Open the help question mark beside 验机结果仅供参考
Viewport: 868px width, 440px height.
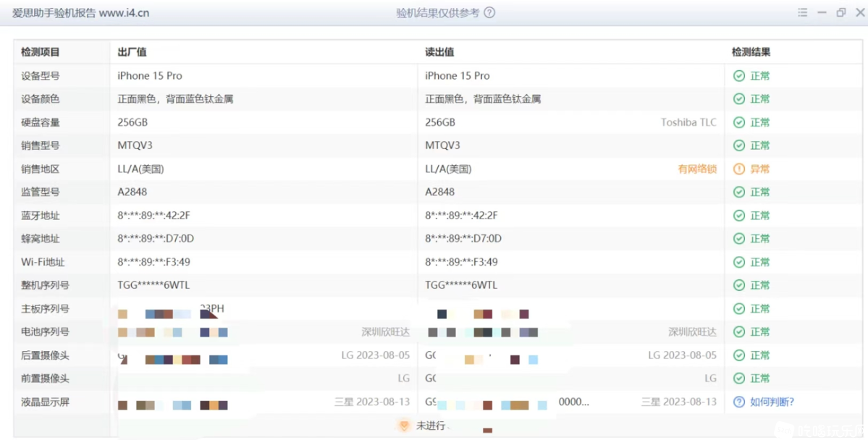tap(489, 13)
